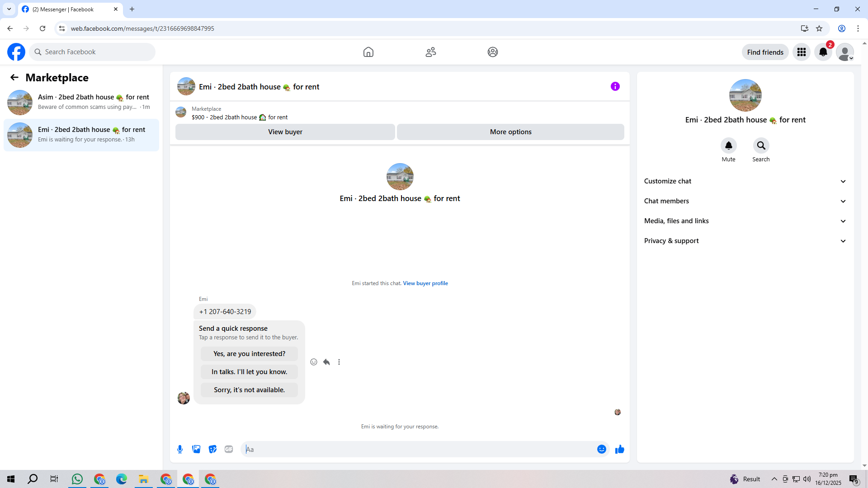Image resolution: width=868 pixels, height=488 pixels.
Task: Send quick response 'Yes, are you interested?'
Action: tap(250, 354)
